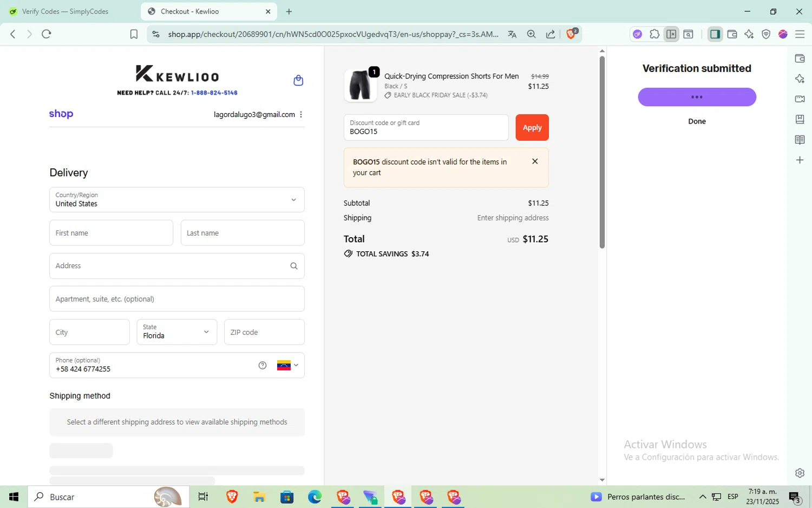Screen dimensions: 812x508
Task: Phone number help question mark icon
Action: 263,366
